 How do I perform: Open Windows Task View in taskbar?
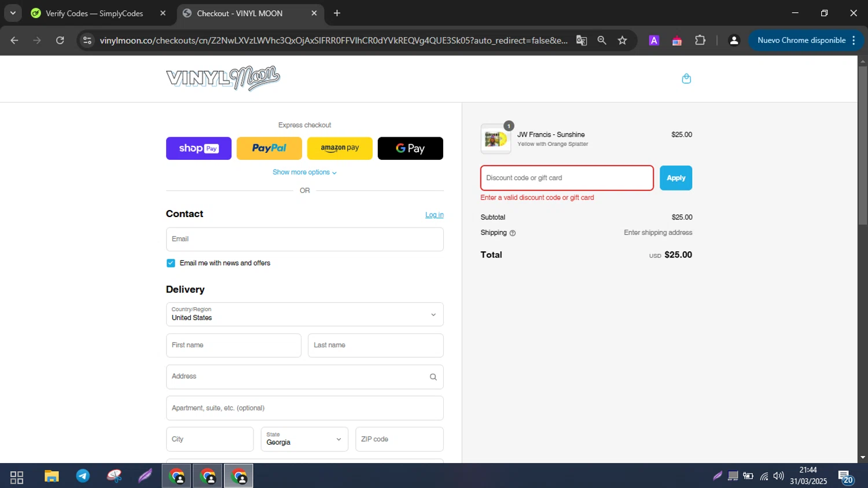point(17,477)
